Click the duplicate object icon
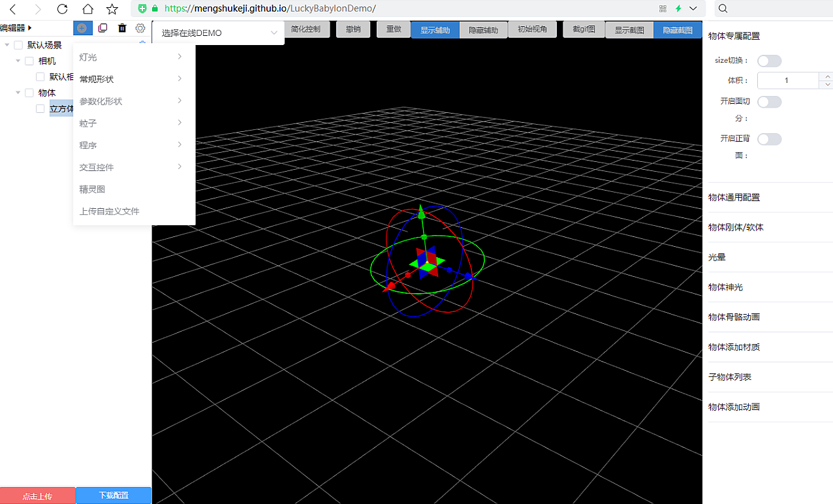This screenshot has height=504, width=833. [102, 28]
